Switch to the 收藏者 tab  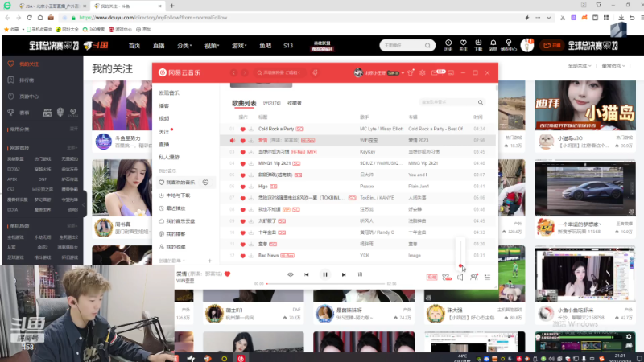click(295, 103)
